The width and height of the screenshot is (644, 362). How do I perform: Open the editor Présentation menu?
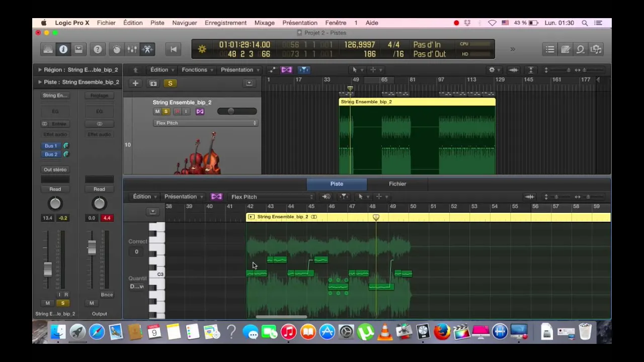(184, 197)
